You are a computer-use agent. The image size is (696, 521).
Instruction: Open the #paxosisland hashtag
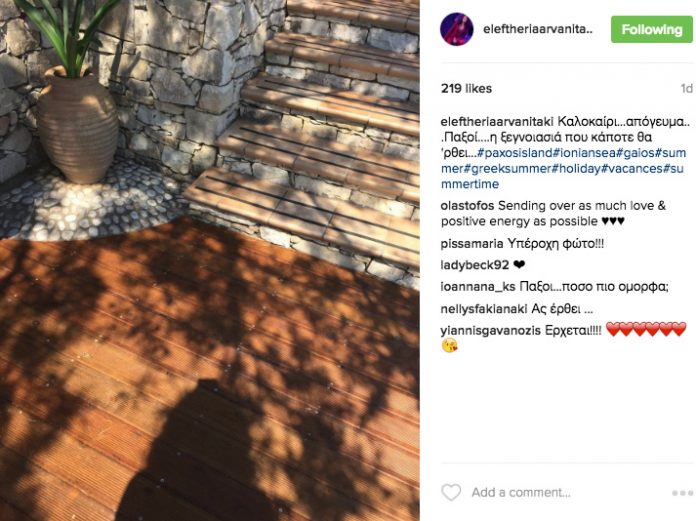coord(515,153)
